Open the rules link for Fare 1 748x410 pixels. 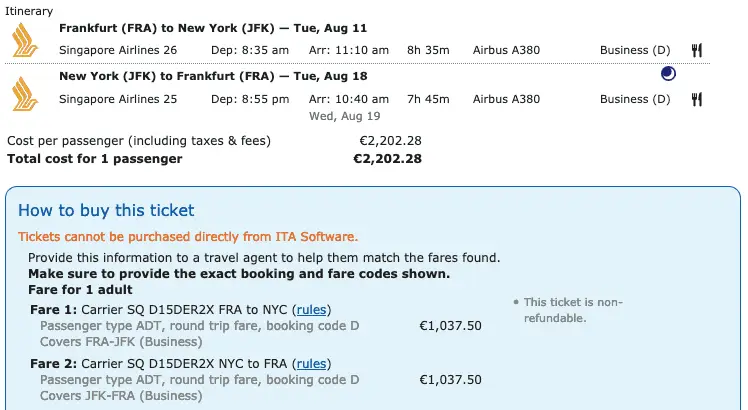[x=313, y=309]
